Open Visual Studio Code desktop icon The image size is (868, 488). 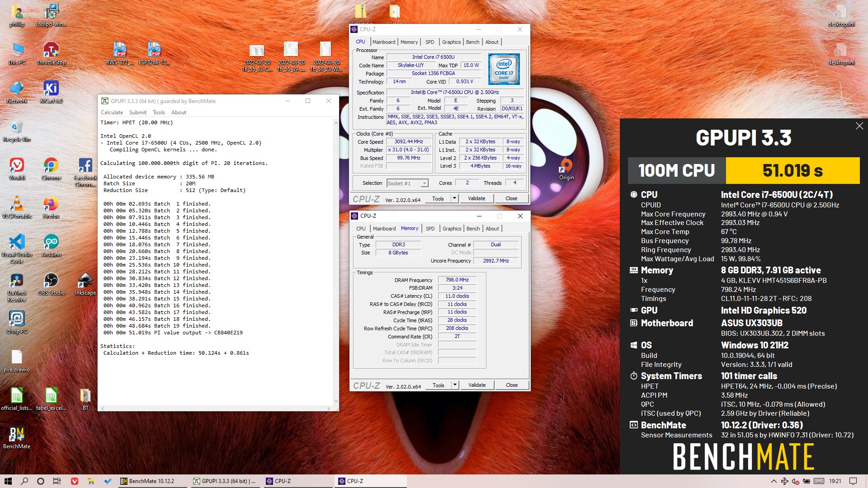tap(17, 249)
